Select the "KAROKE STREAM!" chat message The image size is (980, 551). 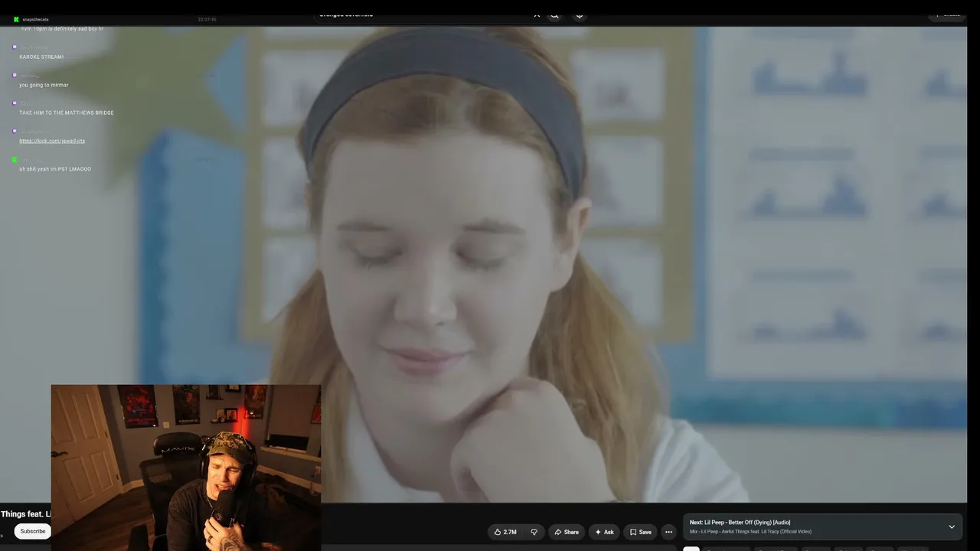tap(41, 57)
